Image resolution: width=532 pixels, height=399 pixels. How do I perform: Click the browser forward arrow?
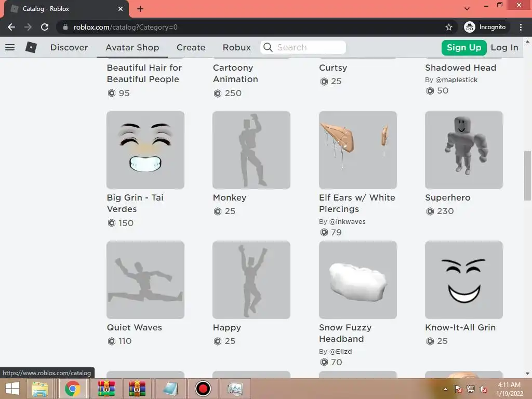point(28,27)
